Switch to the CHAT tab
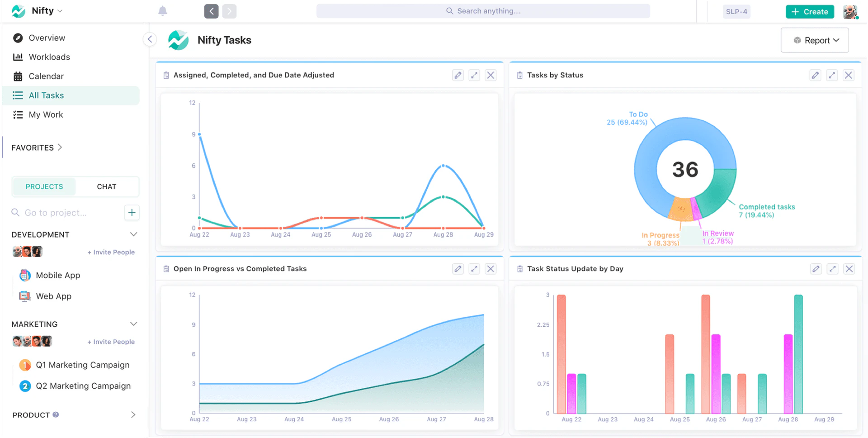 [106, 186]
